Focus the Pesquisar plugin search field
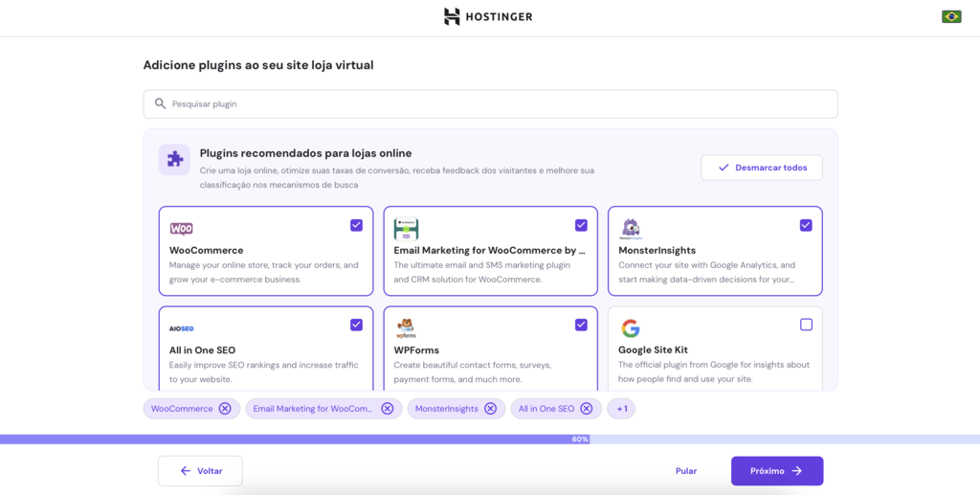This screenshot has height=495, width=980. pos(490,103)
